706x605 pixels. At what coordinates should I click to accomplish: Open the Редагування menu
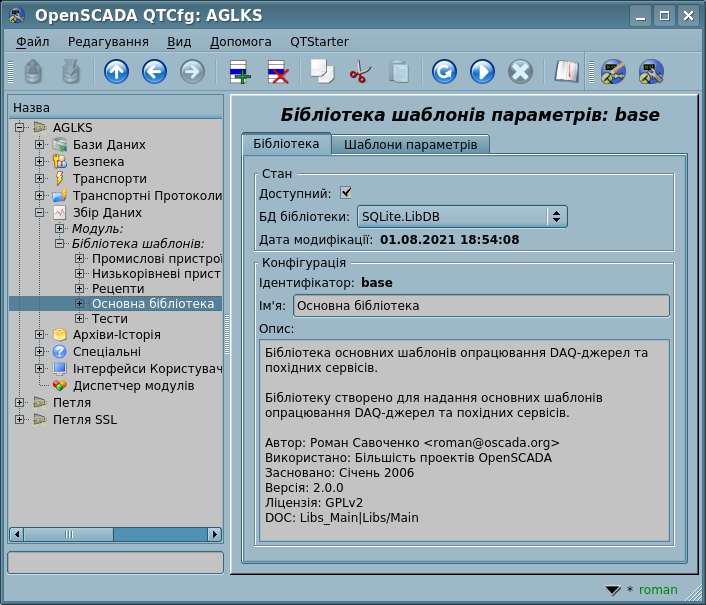(108, 42)
